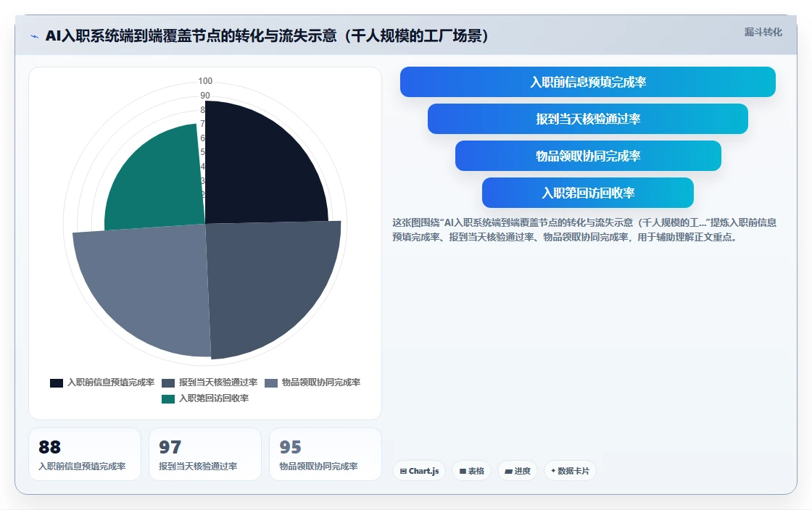
Task: Open the 88 入职前信息预填完成率 stat card
Action: [x=85, y=454]
